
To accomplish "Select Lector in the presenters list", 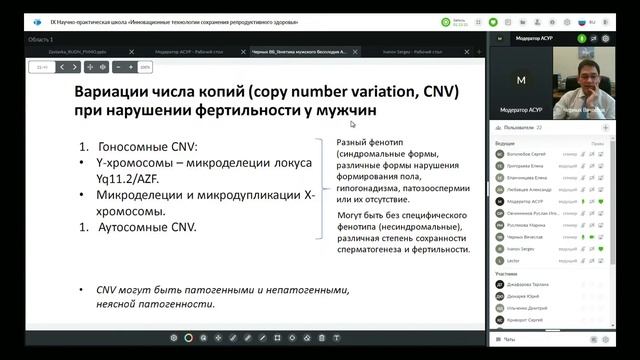I will (513, 260).
